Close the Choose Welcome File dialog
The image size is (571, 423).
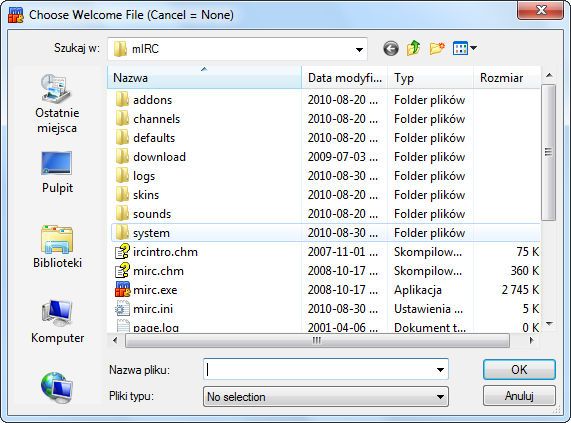[541, 10]
